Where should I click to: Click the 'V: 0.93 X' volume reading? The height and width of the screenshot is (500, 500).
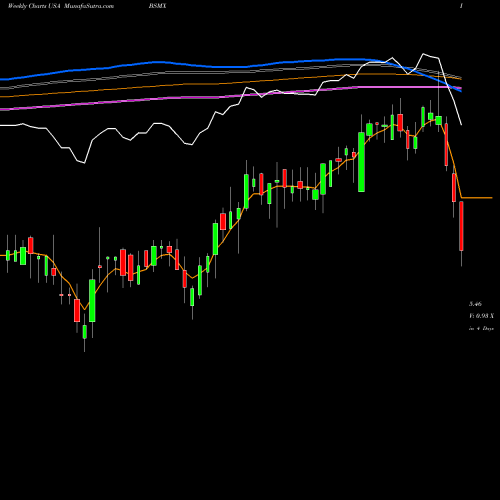point(481,316)
